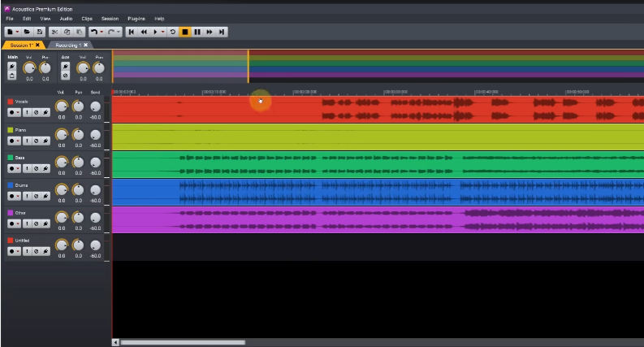
Task: Open the Clips menu
Action: (87, 19)
